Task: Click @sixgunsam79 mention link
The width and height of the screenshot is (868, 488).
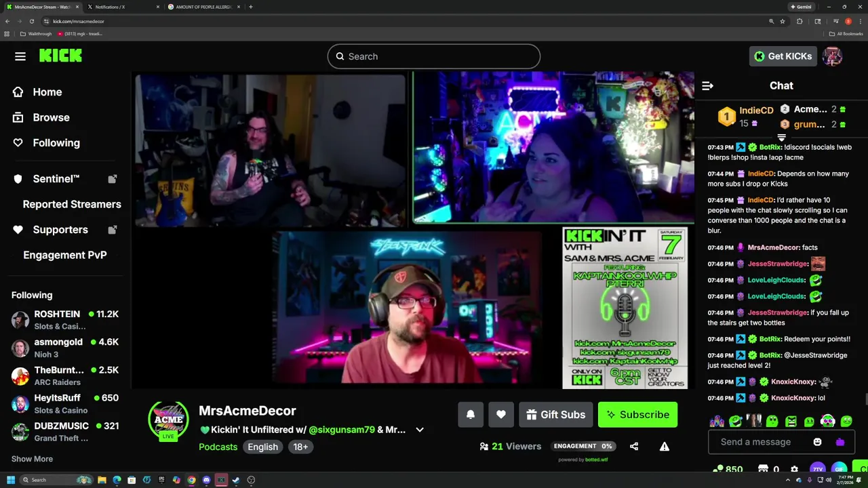Action: tap(342, 430)
